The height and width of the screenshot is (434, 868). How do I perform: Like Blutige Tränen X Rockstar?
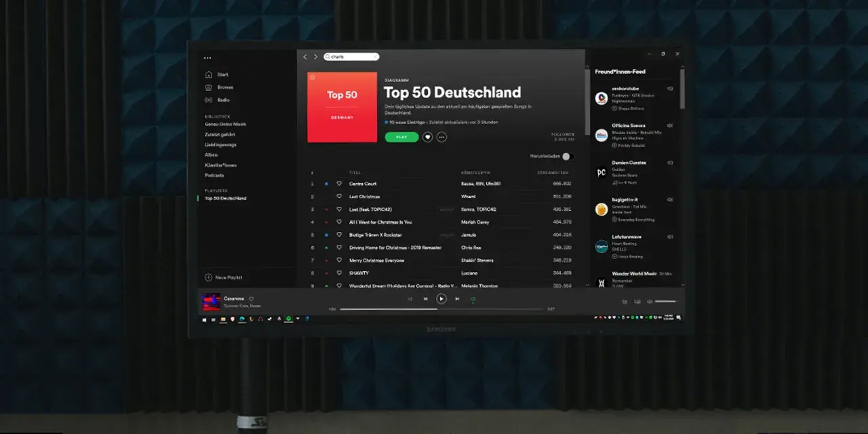(339, 235)
